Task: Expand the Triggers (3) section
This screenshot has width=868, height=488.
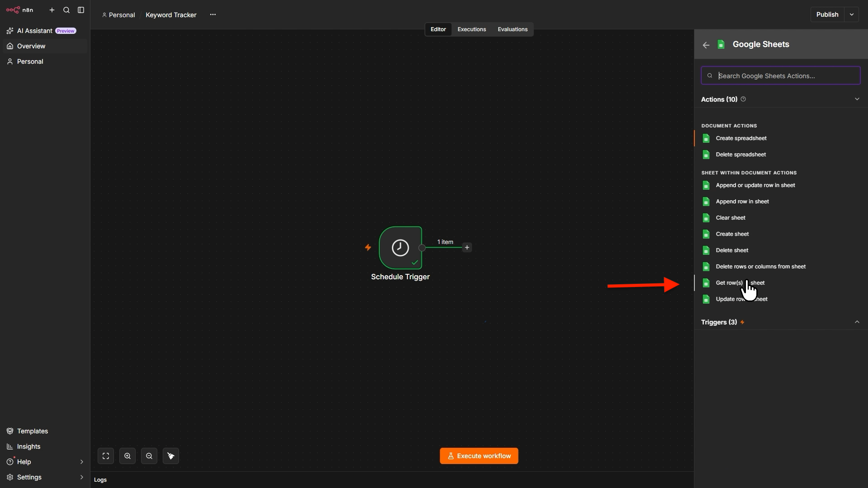Action: [x=857, y=322]
